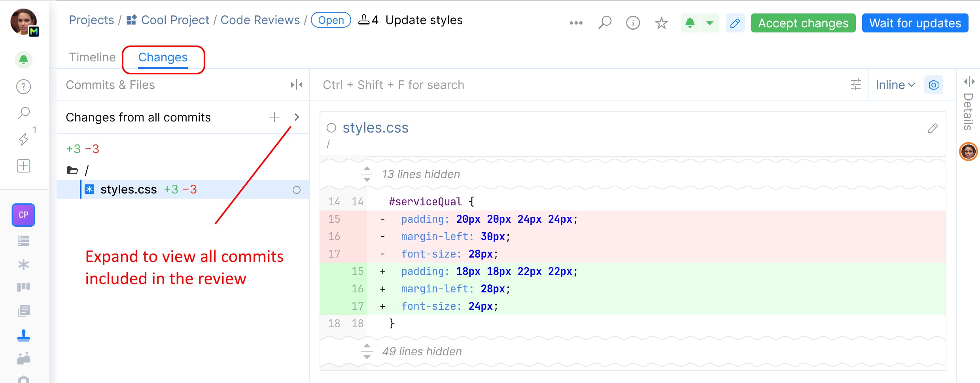This screenshot has height=383, width=980.
Task: Toggle the blue diff view option icon
Action: pyautogui.click(x=934, y=85)
